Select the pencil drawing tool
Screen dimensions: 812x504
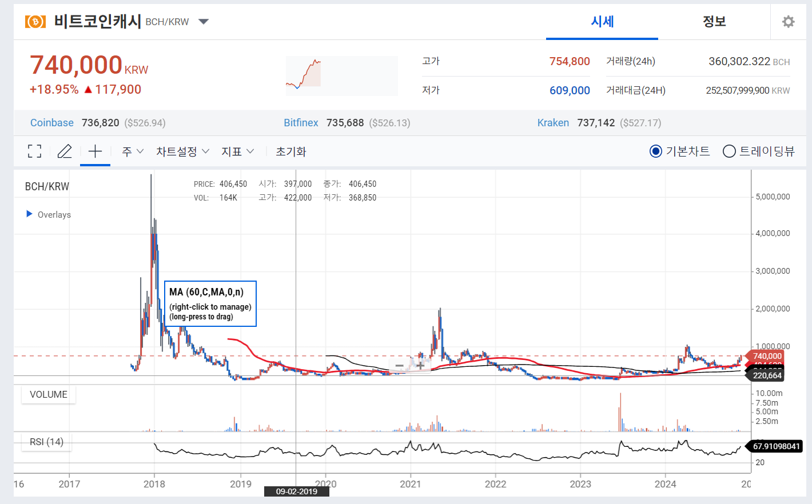(x=65, y=151)
